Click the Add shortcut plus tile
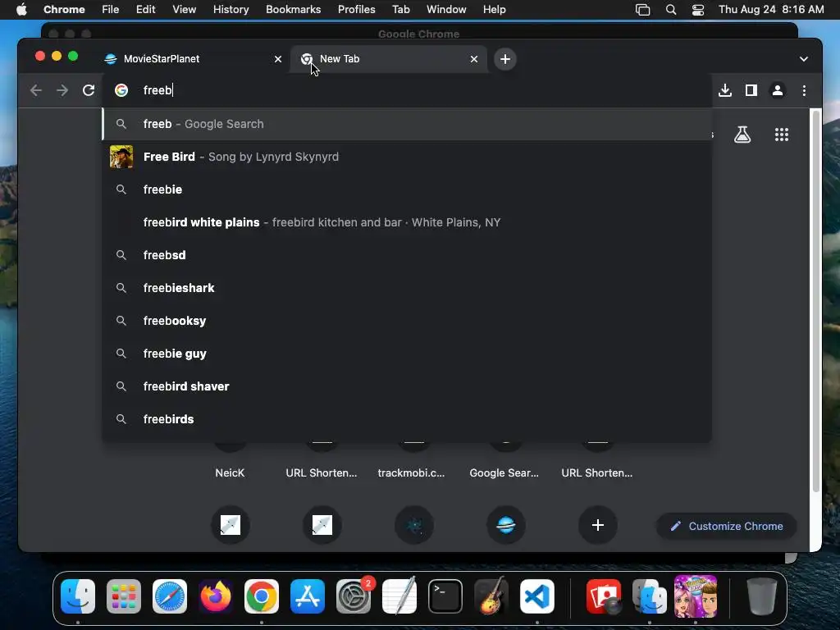 pyautogui.click(x=597, y=525)
